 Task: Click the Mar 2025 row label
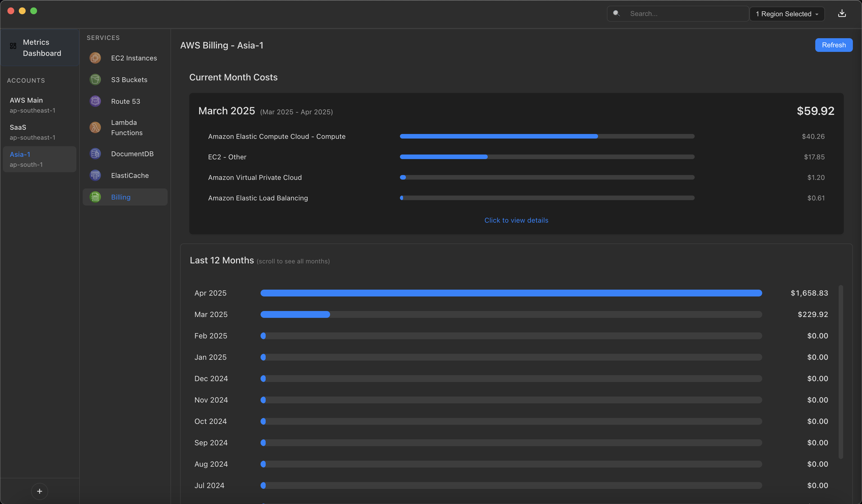coord(211,314)
